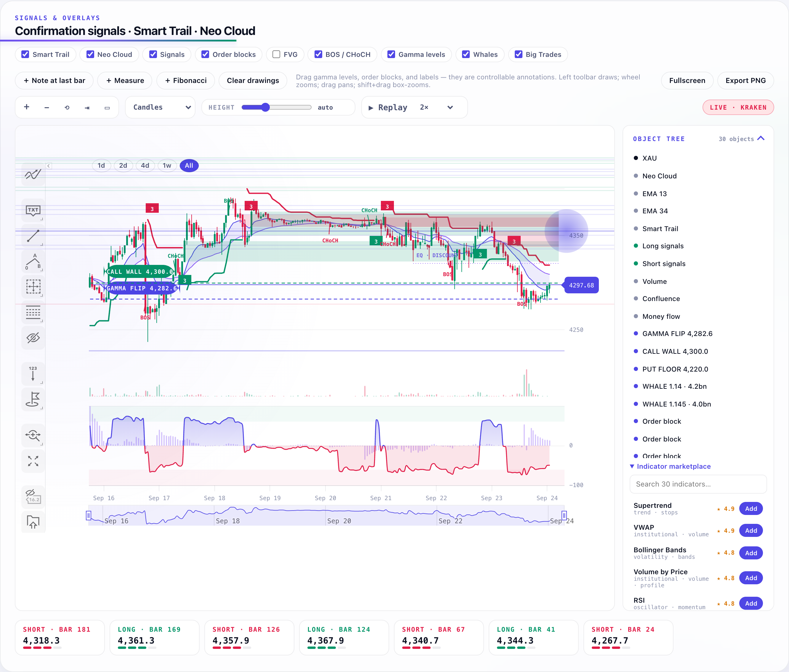The width and height of the screenshot is (789, 672).
Task: Click the HEIGHT slider thumb
Action: pos(265,108)
